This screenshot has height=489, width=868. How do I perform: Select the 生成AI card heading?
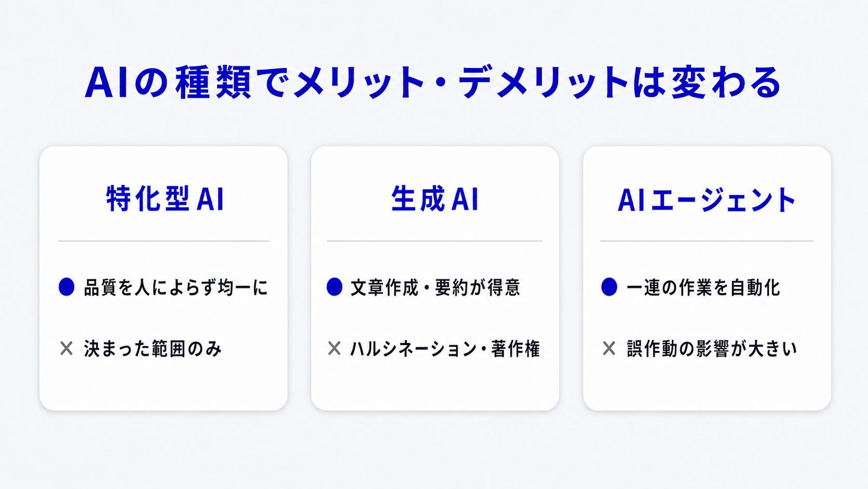click(435, 199)
